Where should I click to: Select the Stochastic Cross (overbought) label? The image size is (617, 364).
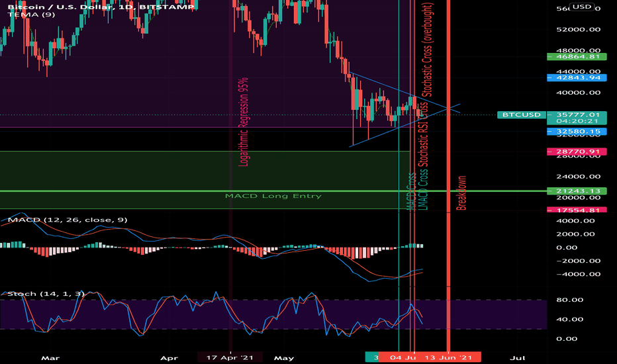pos(427,50)
